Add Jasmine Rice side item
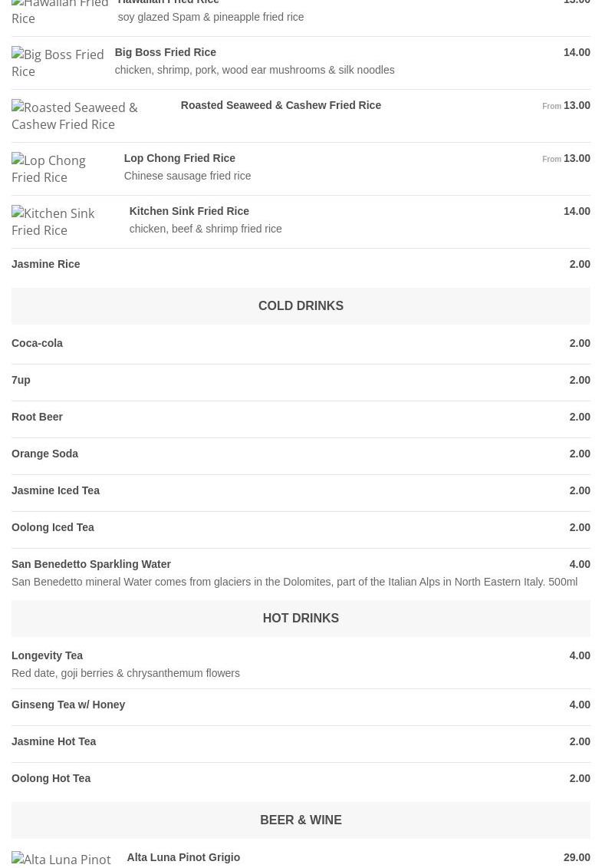The height and width of the screenshot is (868, 602). (45, 264)
